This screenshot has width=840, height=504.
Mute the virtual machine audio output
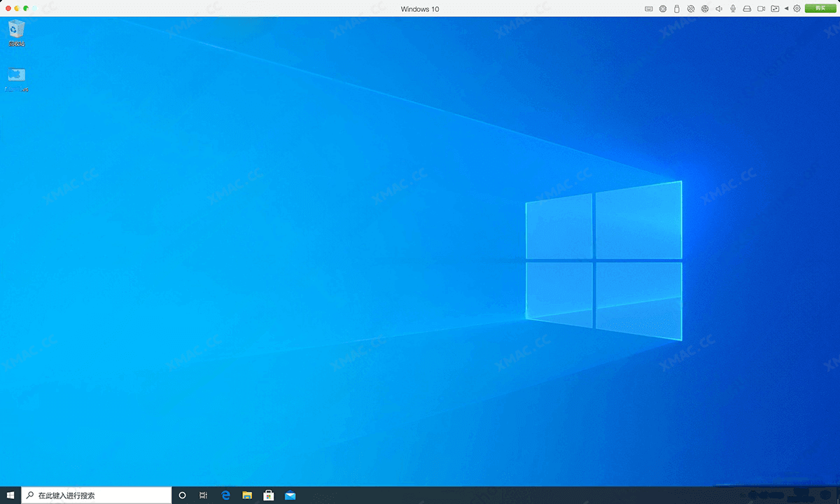(x=718, y=8)
